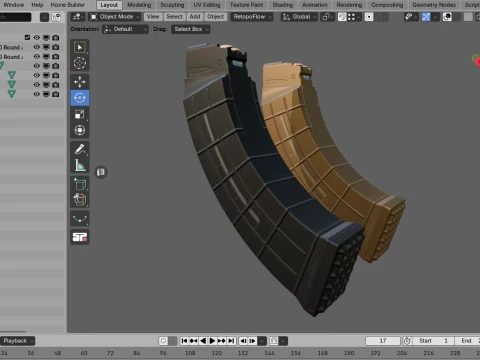Viewport: 480px width, 360px height.
Task: Click the new collection icon in outliner header
Action: tap(56, 17)
